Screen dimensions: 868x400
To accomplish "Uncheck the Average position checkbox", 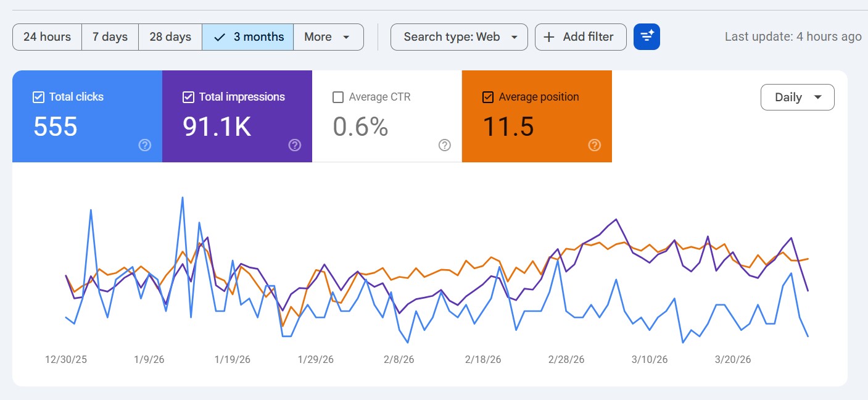I will [x=487, y=96].
